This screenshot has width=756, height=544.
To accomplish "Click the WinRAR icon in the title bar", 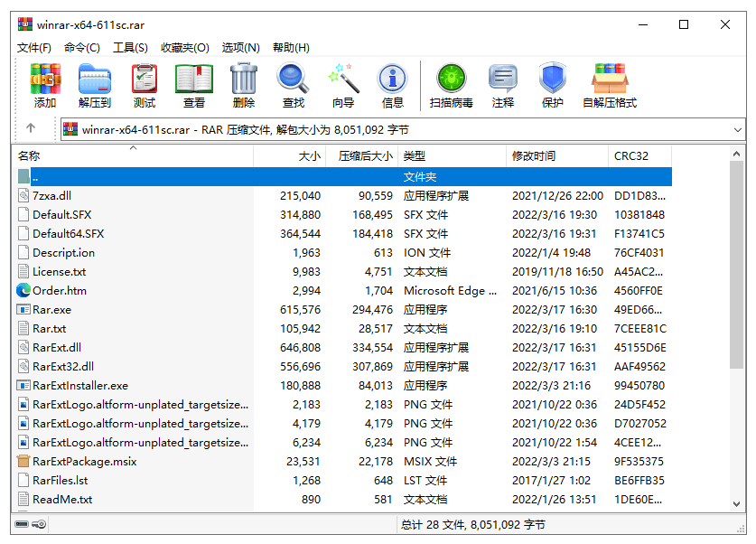I will (25, 24).
